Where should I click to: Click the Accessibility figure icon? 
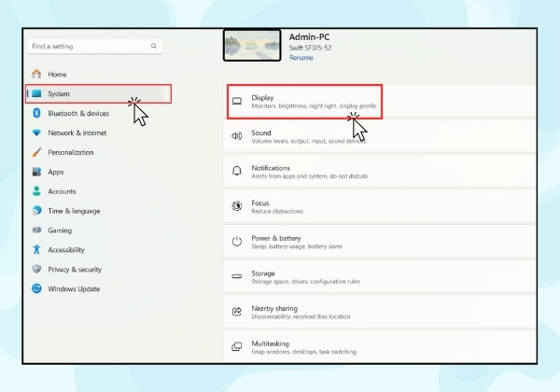pos(36,249)
